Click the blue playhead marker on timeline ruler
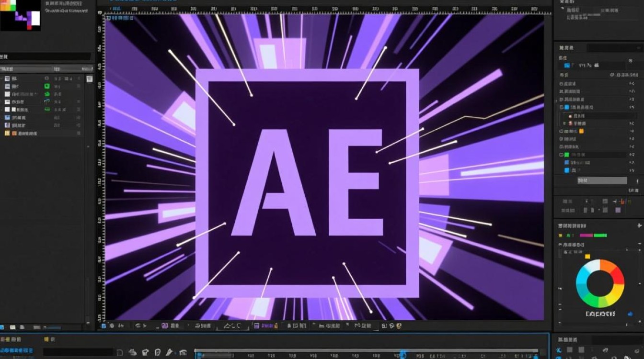Image resolution: width=644 pixels, height=359 pixels. click(402, 354)
